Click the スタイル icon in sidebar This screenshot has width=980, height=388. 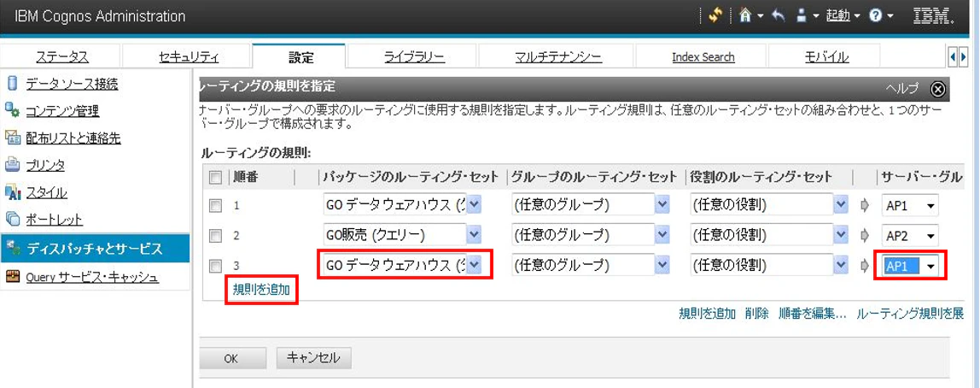pos(13,193)
